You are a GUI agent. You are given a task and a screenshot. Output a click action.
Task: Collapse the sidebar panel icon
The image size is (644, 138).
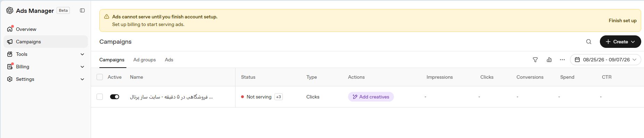82,10
